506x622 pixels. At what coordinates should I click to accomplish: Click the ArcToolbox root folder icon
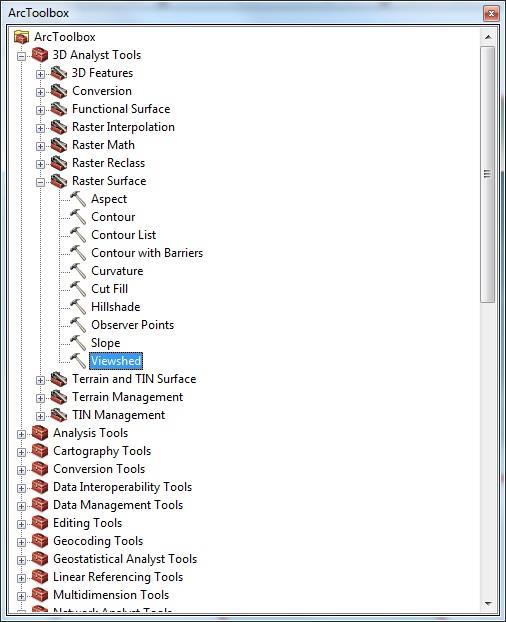point(21,37)
